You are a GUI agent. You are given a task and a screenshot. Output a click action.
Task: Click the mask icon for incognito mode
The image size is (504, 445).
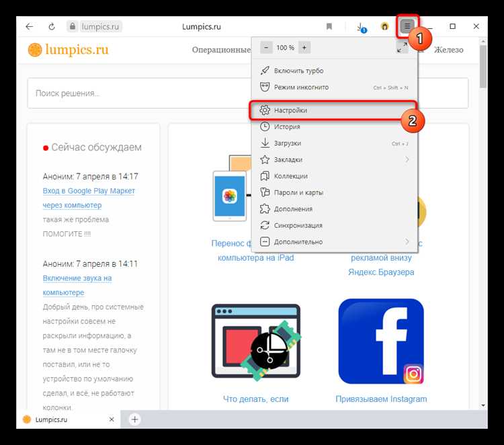point(265,87)
